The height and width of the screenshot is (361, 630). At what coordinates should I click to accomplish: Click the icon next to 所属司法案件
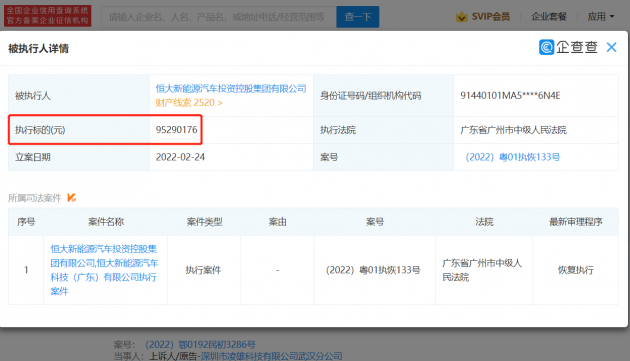[x=72, y=198]
